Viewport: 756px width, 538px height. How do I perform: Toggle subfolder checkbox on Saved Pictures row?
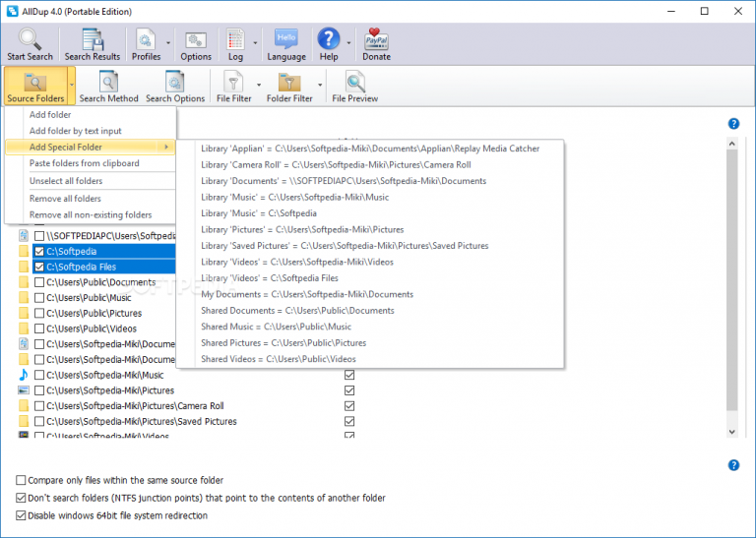point(349,421)
